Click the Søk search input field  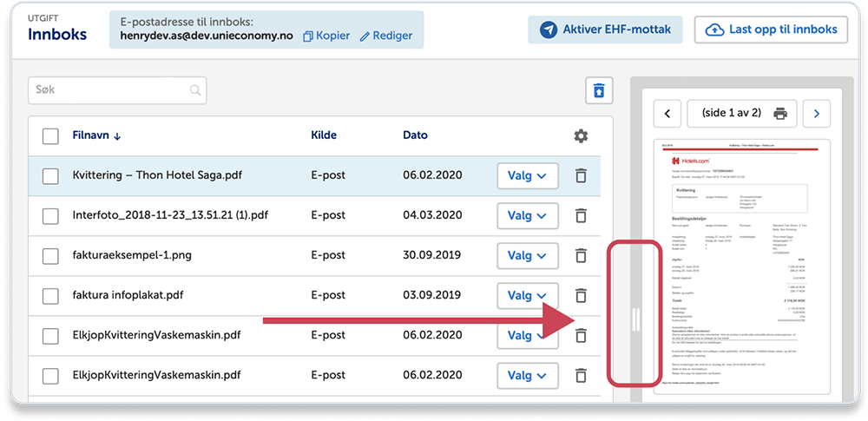pos(108,90)
